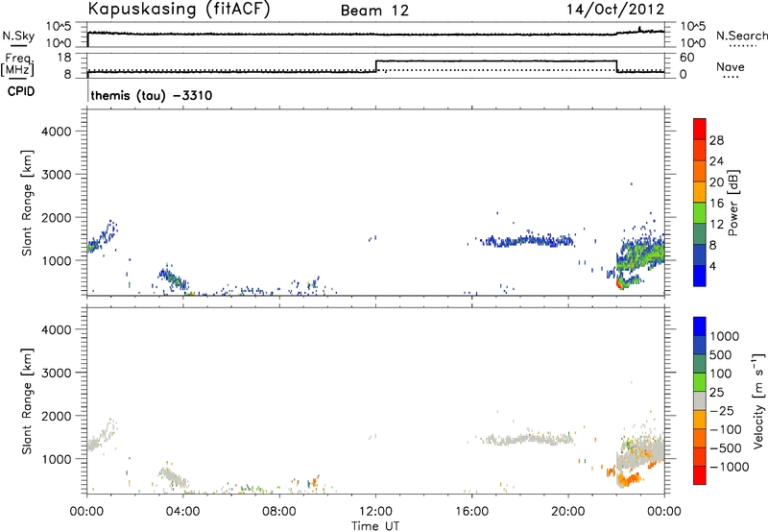Select the '16:00' time tick label

point(471,512)
